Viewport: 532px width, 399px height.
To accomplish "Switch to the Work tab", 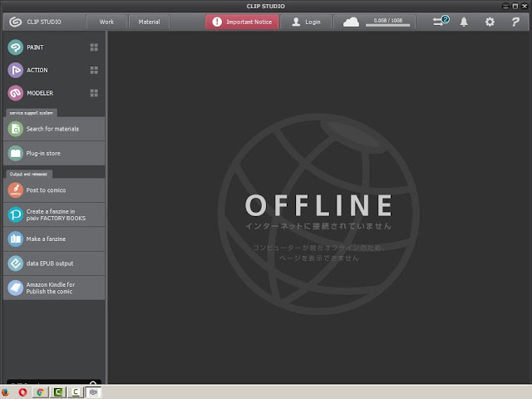I will (106, 22).
